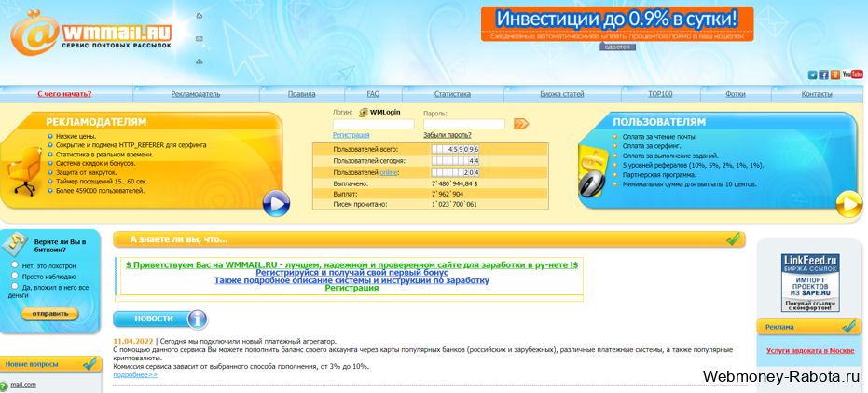The image size is (868, 393).
Task: Open TOP100 menu item
Action: pyautogui.click(x=660, y=94)
